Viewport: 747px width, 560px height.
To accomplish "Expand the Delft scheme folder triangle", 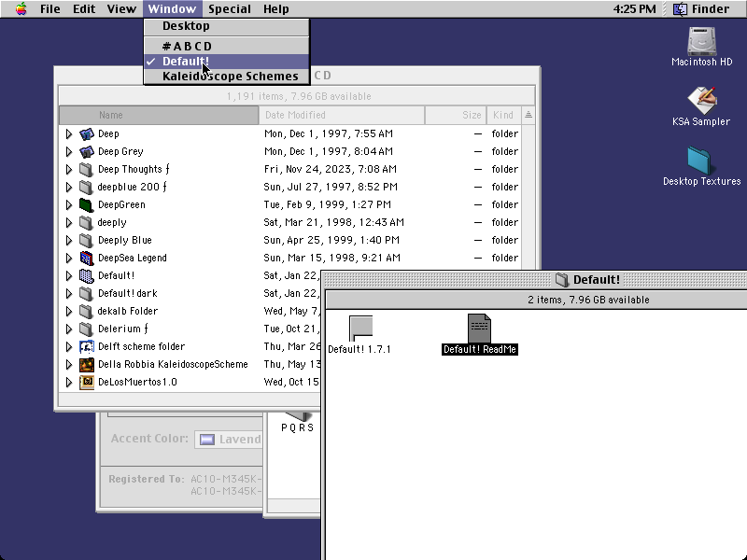I will pos(69,346).
